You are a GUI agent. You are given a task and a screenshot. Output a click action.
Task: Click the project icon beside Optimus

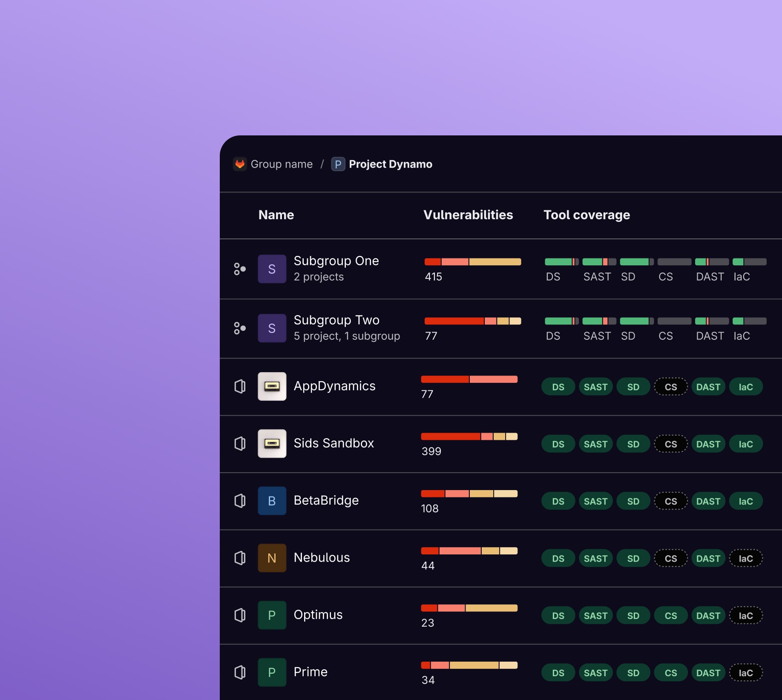tap(240, 615)
